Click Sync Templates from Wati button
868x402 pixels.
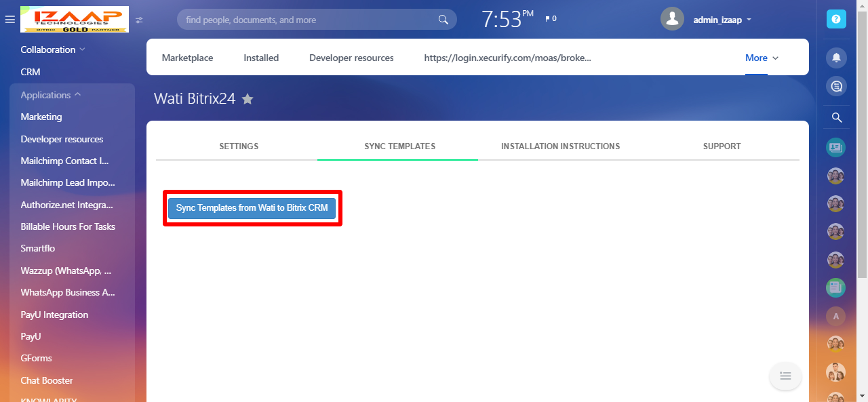pyautogui.click(x=252, y=208)
